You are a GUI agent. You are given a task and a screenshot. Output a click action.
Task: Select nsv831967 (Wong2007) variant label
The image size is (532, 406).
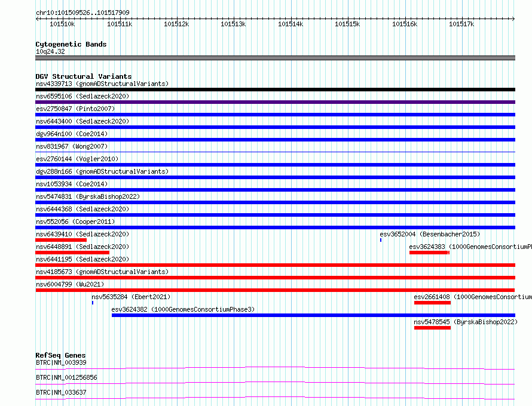(72, 146)
